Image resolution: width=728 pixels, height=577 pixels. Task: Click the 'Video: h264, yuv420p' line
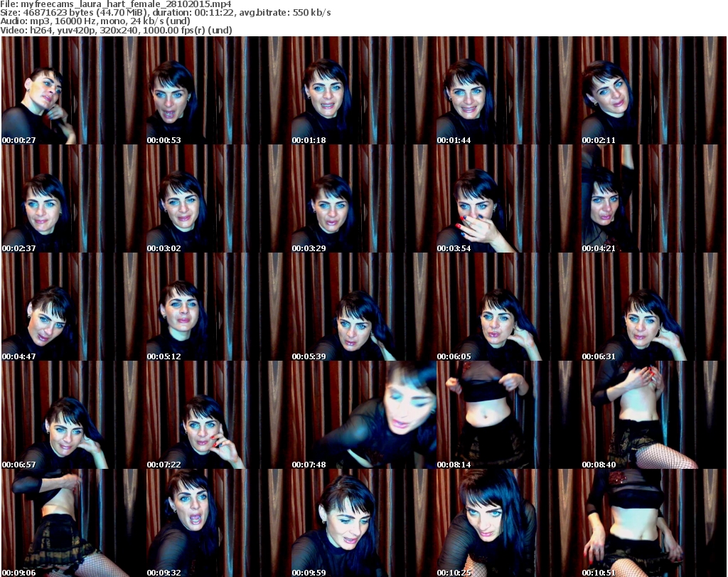[116, 30]
